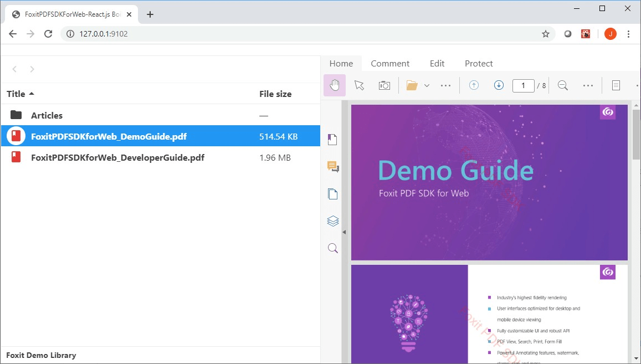Reload the page in the browser

(48, 34)
